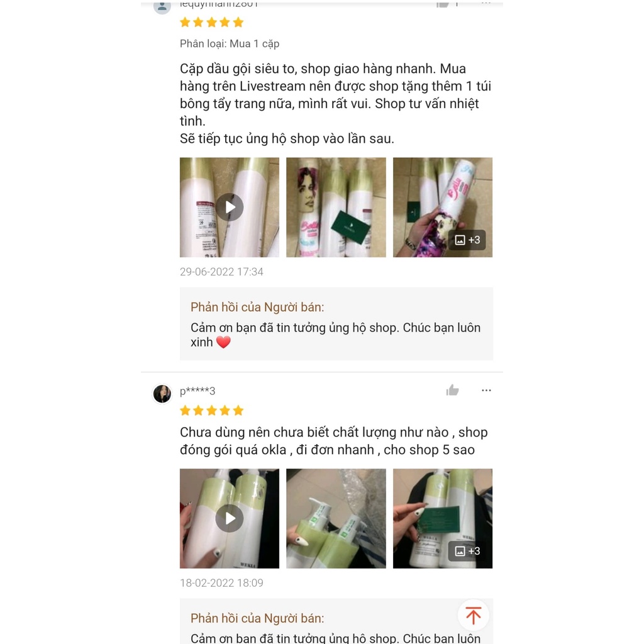Viewport: 644px width, 644px height.
Task: Click username p*****3
Action: [197, 391]
